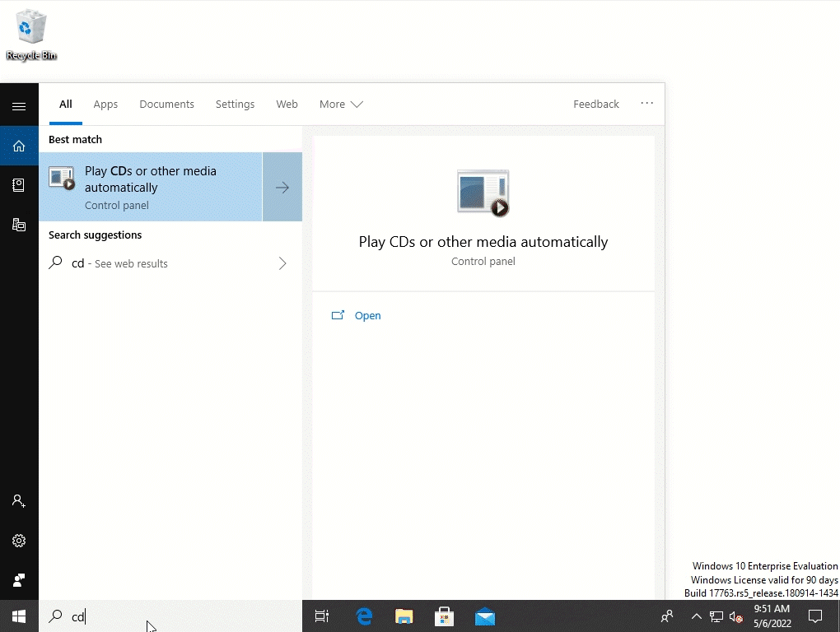Switch to the Apps tab
840x632 pixels.
pos(105,105)
